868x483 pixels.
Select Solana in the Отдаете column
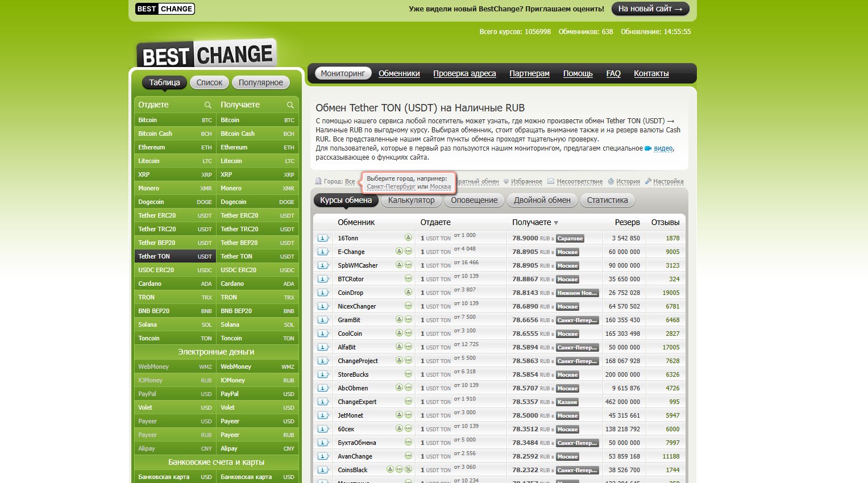tap(175, 324)
